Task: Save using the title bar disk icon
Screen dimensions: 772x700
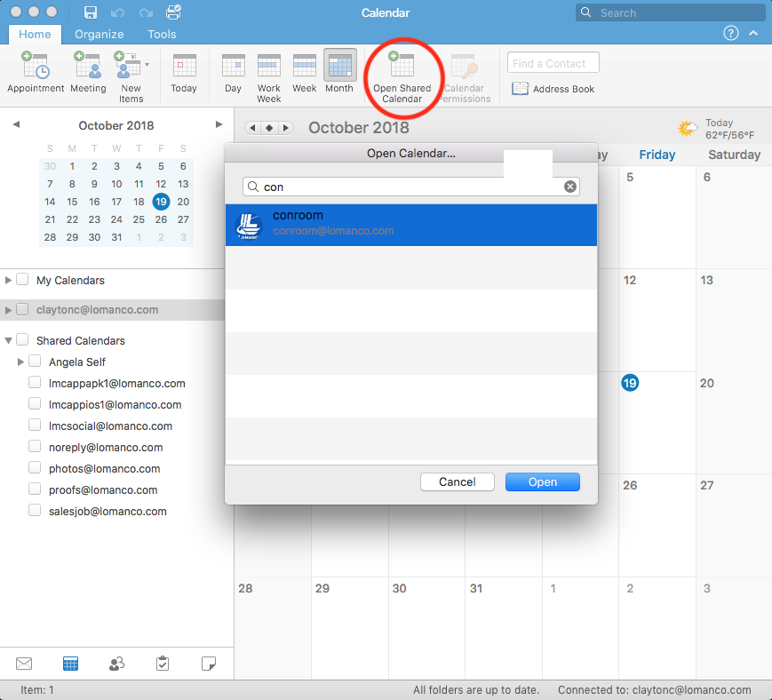Action: tap(90, 12)
